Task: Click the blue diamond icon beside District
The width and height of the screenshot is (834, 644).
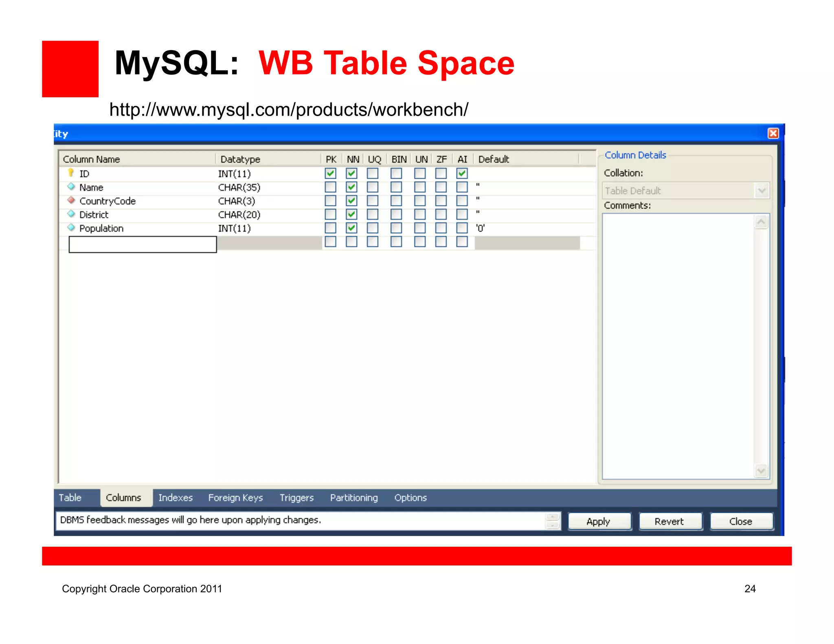Action: (71, 214)
